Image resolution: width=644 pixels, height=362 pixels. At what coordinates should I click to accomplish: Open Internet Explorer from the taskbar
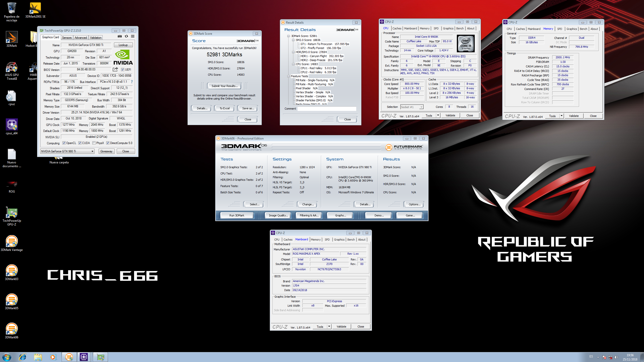click(23, 357)
